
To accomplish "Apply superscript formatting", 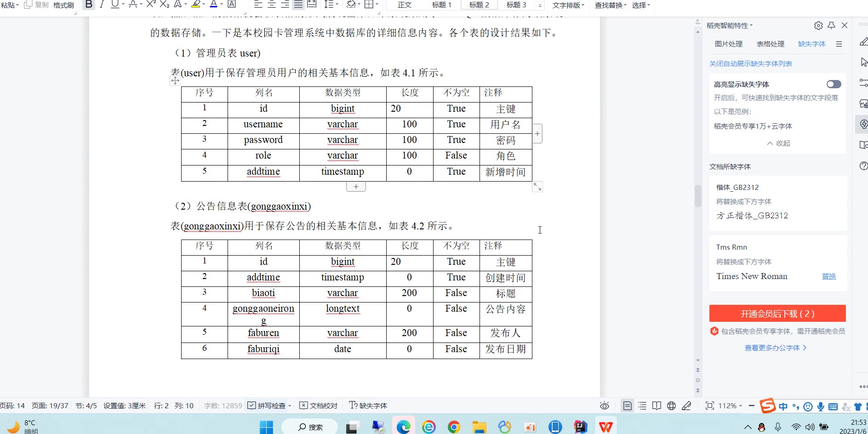I will pos(151,5).
